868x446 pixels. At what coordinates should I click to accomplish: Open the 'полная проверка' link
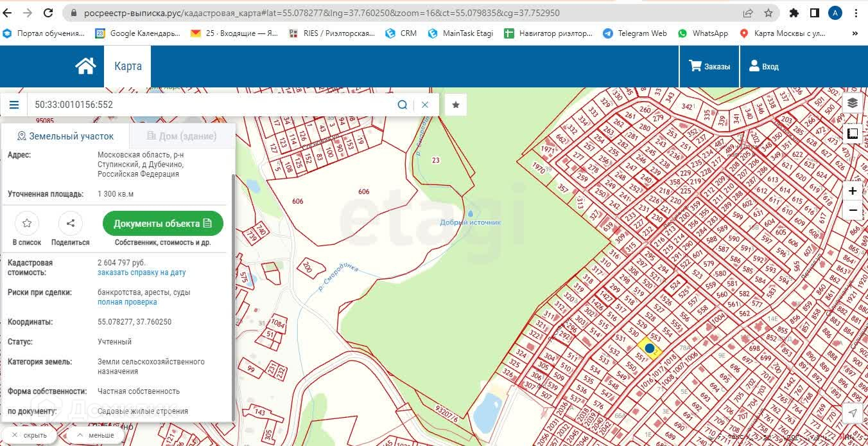127,302
